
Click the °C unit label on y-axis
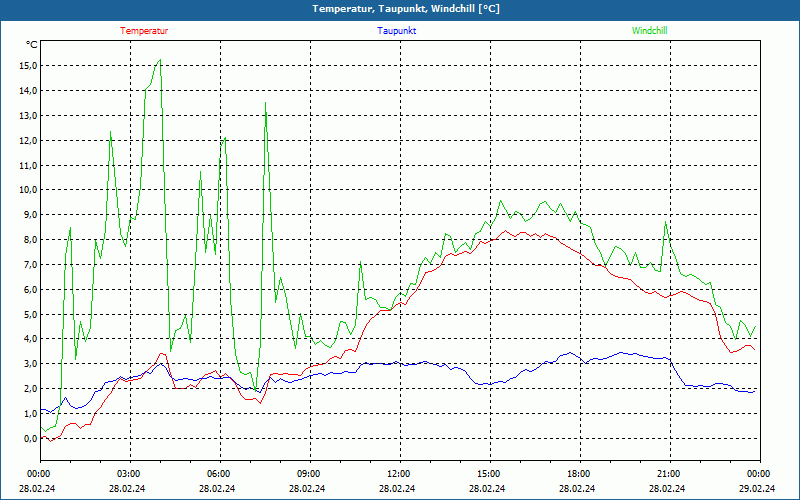point(32,45)
